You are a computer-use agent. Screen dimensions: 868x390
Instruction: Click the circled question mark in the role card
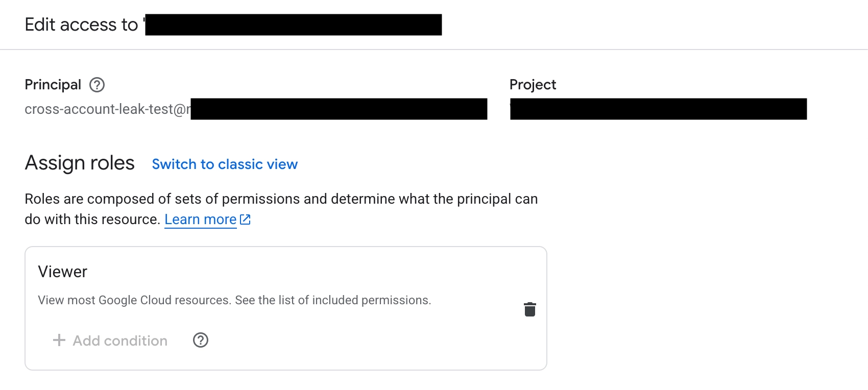tap(200, 340)
